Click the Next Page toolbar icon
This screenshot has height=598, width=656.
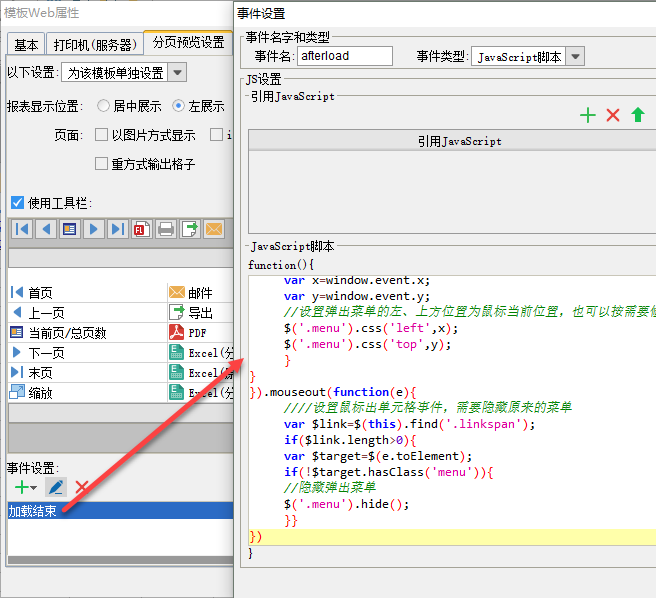pyautogui.click(x=94, y=229)
